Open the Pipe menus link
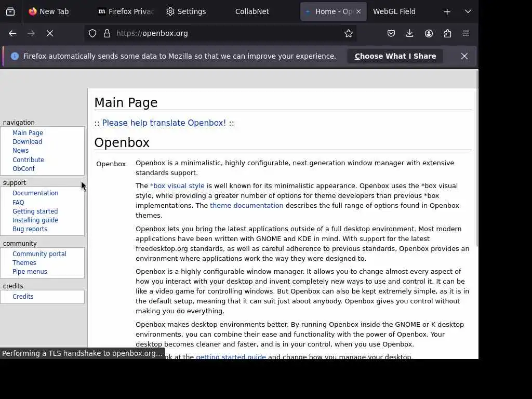532x399 pixels. [30, 271]
